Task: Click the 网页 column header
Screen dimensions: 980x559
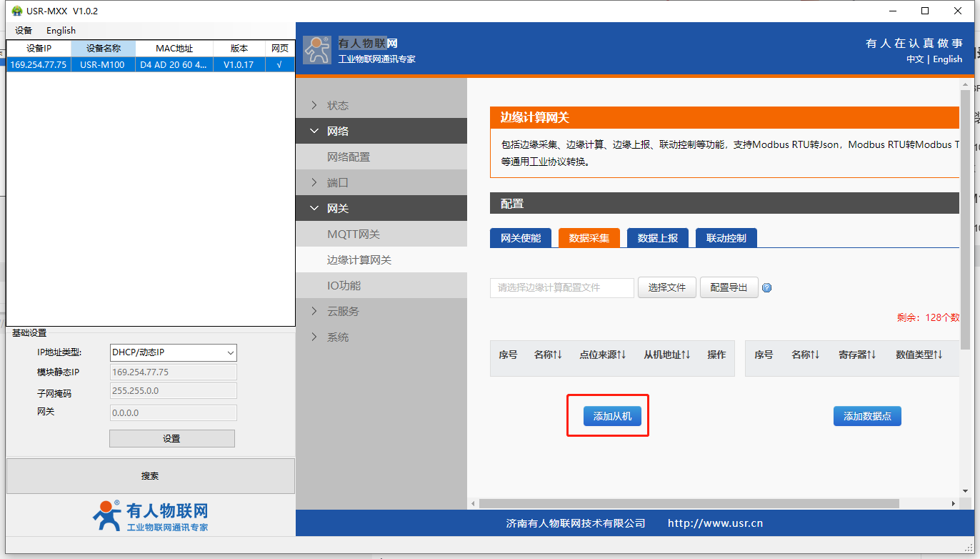Action: 280,49
